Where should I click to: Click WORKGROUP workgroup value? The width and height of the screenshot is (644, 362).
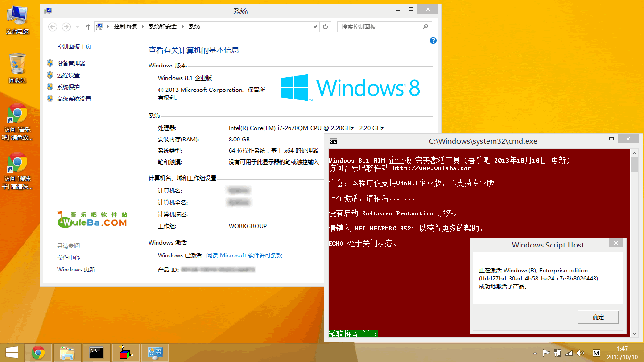coord(248,226)
